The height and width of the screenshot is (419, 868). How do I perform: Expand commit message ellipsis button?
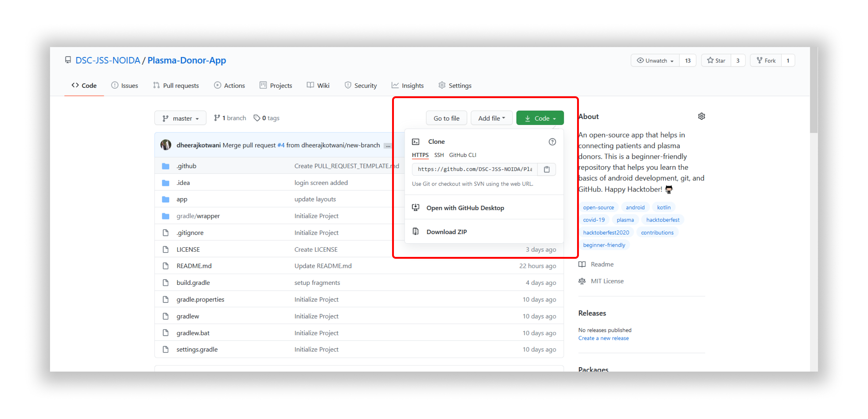pos(388,146)
